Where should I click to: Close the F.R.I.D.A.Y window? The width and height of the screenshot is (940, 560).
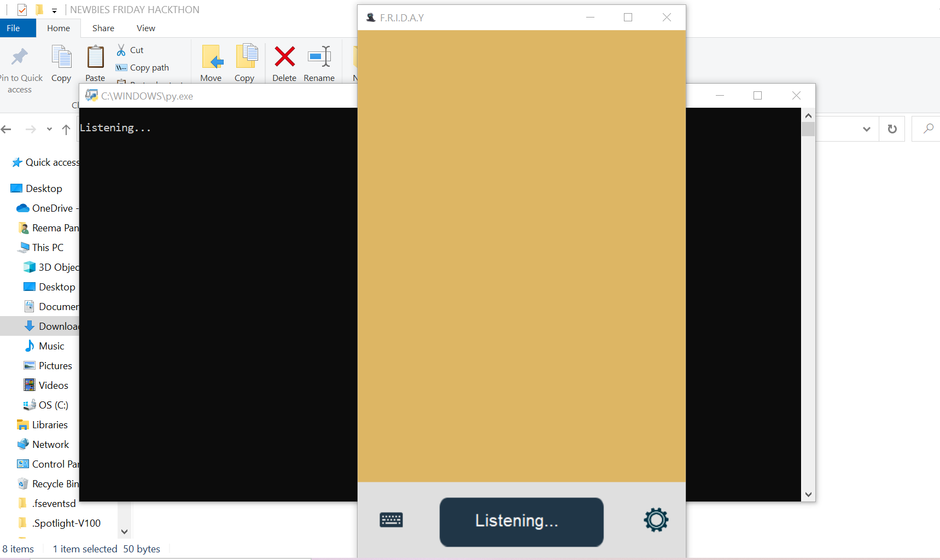tap(667, 17)
